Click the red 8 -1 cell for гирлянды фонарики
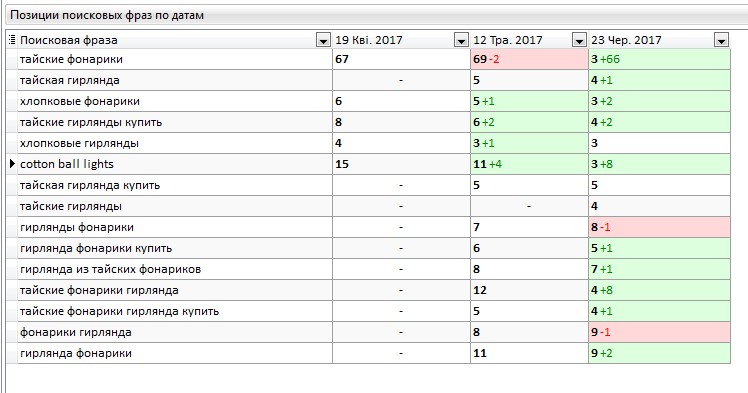This screenshot has height=393, width=748. pos(660,227)
